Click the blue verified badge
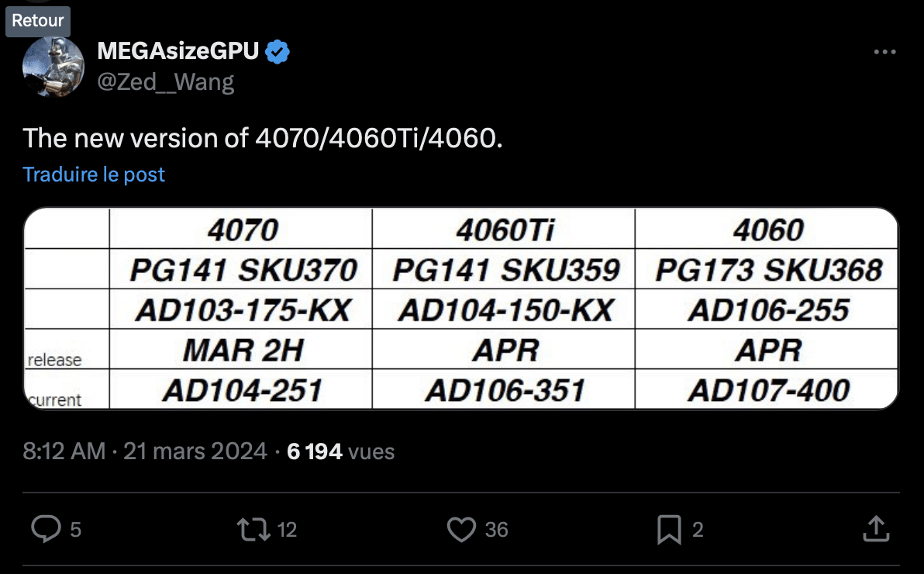The height and width of the screenshot is (574, 924). coord(277,52)
